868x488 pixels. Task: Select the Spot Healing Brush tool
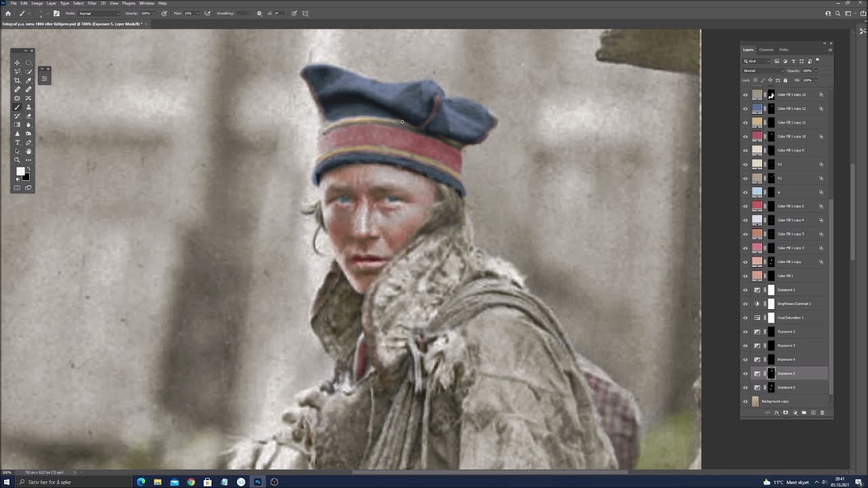coord(17,89)
